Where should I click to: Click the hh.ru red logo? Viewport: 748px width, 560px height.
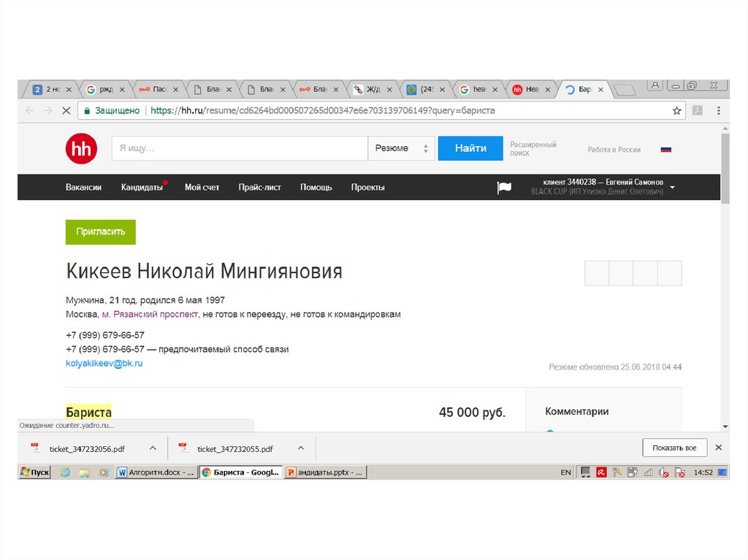(80, 149)
